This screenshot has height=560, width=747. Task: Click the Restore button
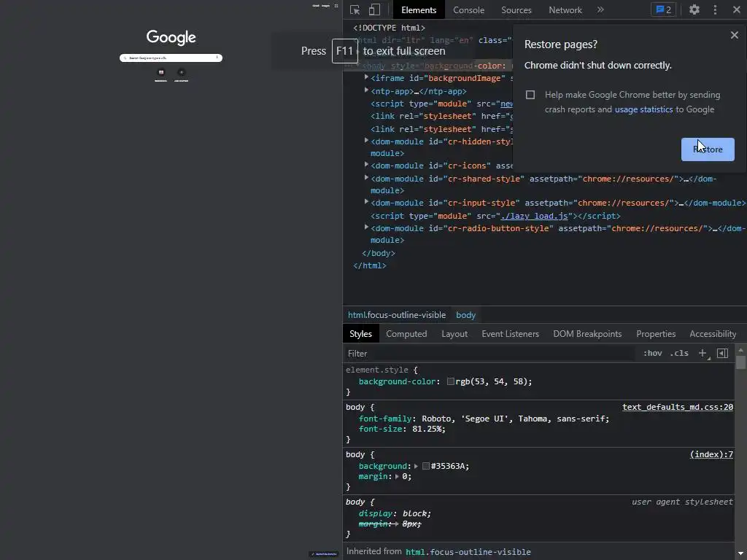coord(708,149)
